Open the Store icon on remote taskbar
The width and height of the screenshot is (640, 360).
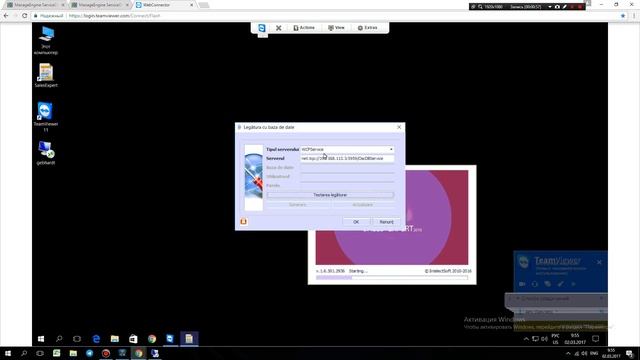133,339
